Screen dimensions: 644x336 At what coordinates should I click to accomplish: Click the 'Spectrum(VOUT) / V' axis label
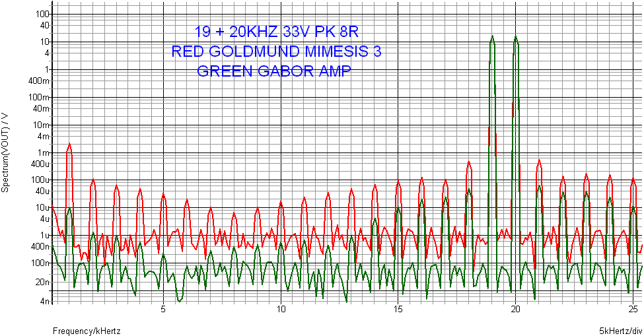(x=5, y=152)
